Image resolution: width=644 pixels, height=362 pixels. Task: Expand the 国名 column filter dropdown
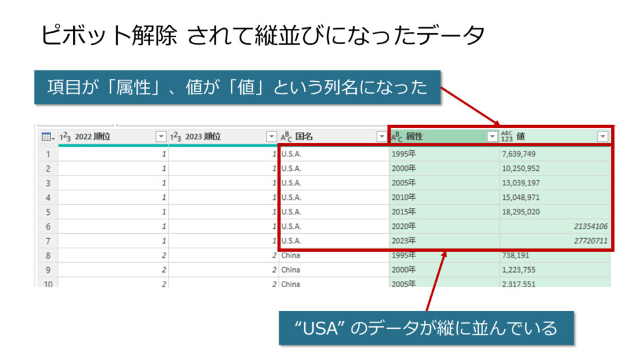(x=382, y=136)
